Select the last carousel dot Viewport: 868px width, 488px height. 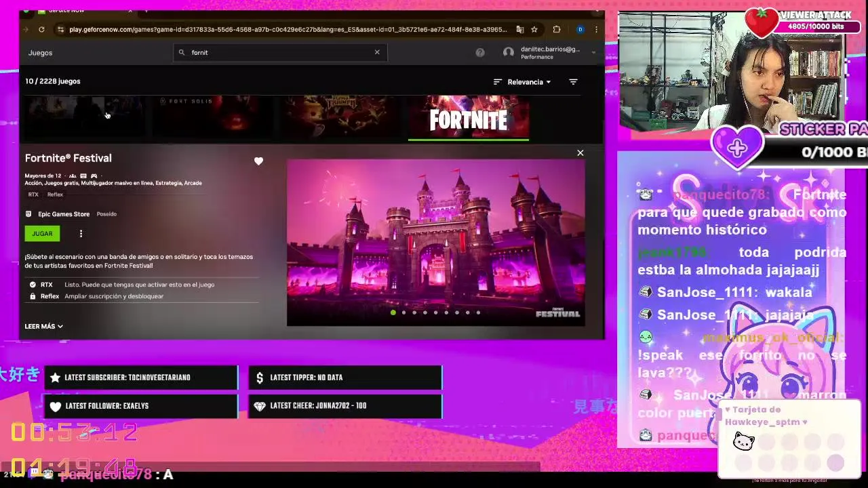tap(478, 313)
